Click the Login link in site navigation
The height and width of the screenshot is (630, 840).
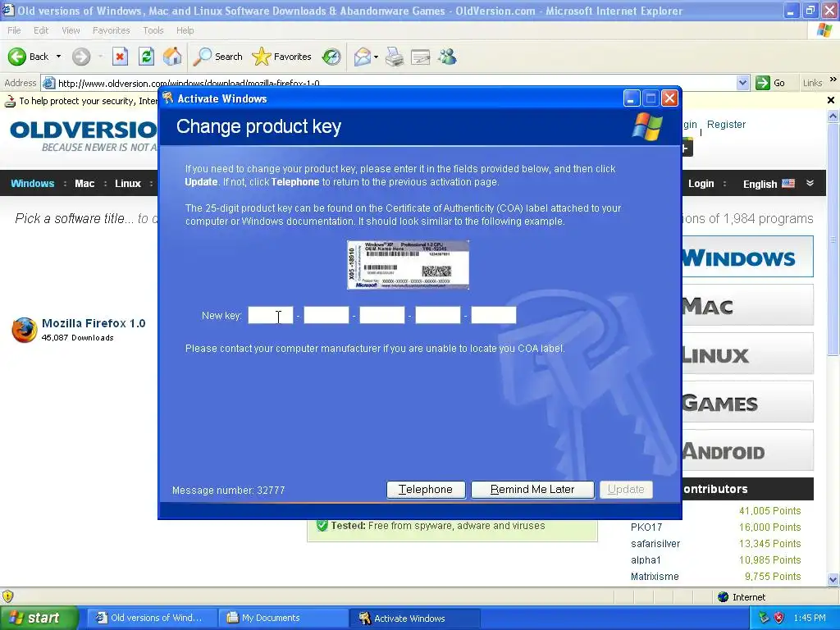(x=701, y=184)
